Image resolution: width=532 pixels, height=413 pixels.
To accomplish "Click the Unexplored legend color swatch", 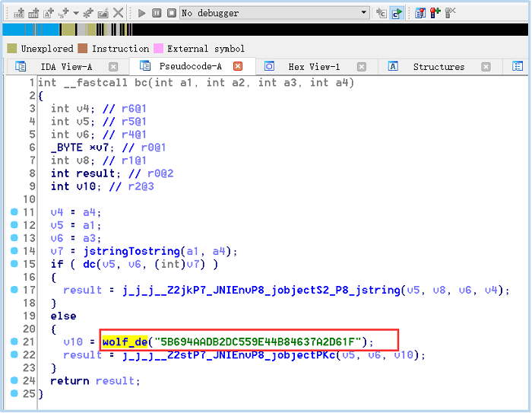I will pos(12,48).
